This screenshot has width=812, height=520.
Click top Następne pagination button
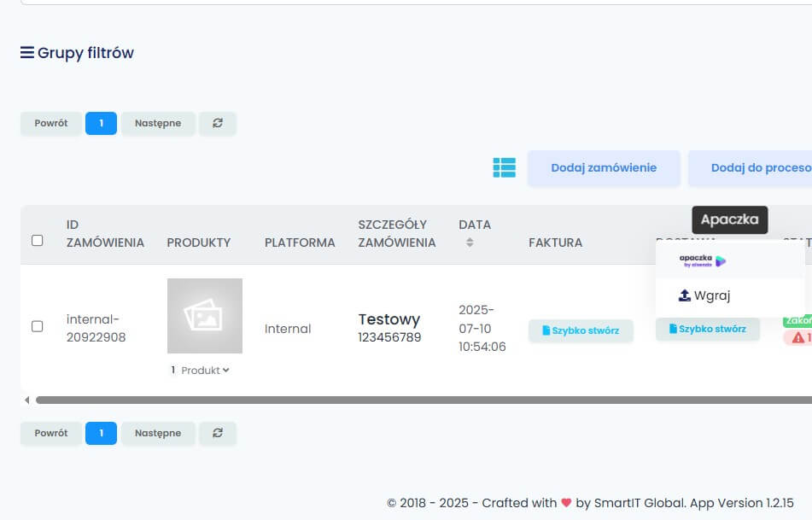(158, 123)
